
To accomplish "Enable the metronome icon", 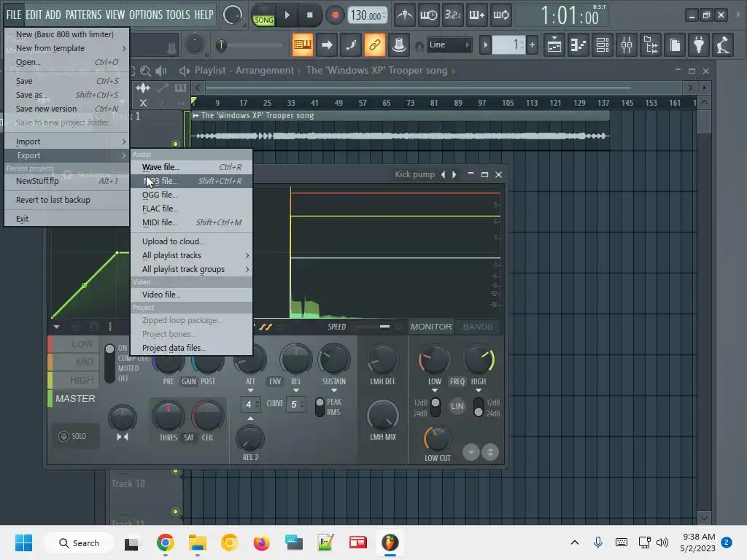I will coord(405,15).
